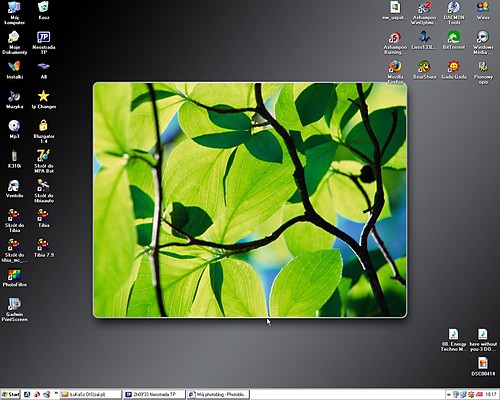
Task: Open the Skrót do tibiaauto shortcut
Action: tap(44, 191)
